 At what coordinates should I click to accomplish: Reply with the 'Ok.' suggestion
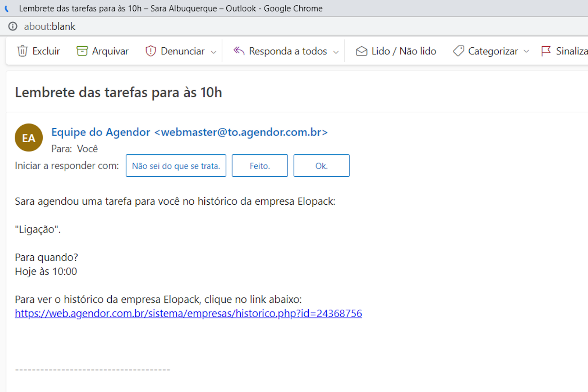[x=322, y=166]
